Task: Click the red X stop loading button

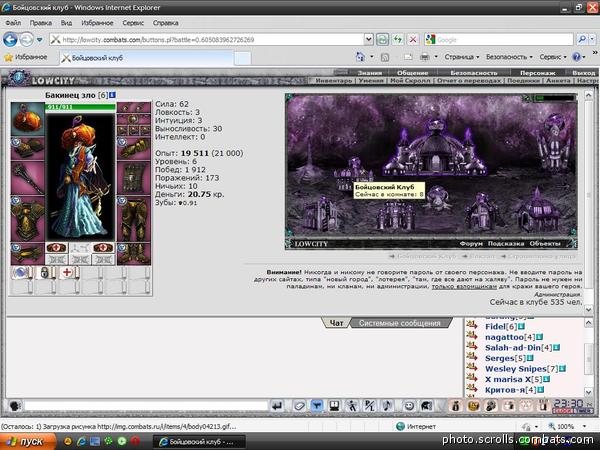Action: (x=413, y=39)
